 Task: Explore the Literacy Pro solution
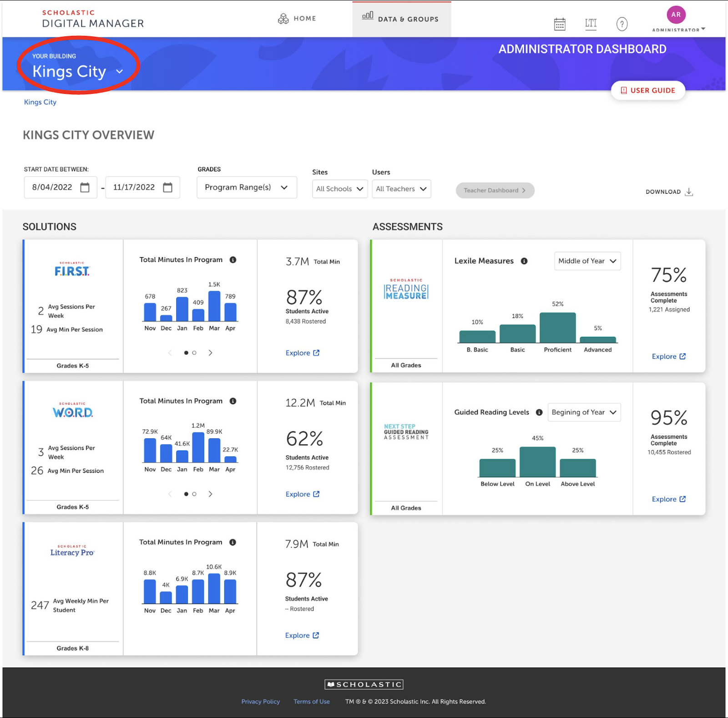(x=302, y=635)
